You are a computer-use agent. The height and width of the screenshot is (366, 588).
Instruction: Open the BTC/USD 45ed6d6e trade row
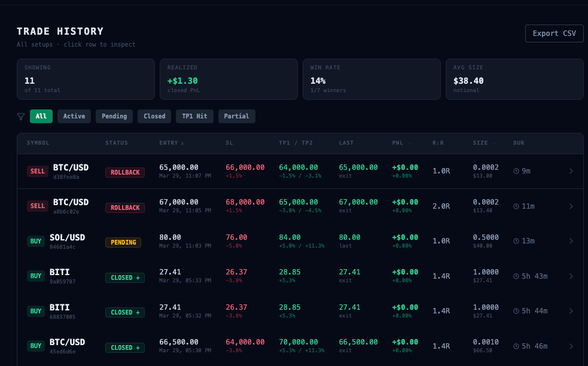coord(299,346)
